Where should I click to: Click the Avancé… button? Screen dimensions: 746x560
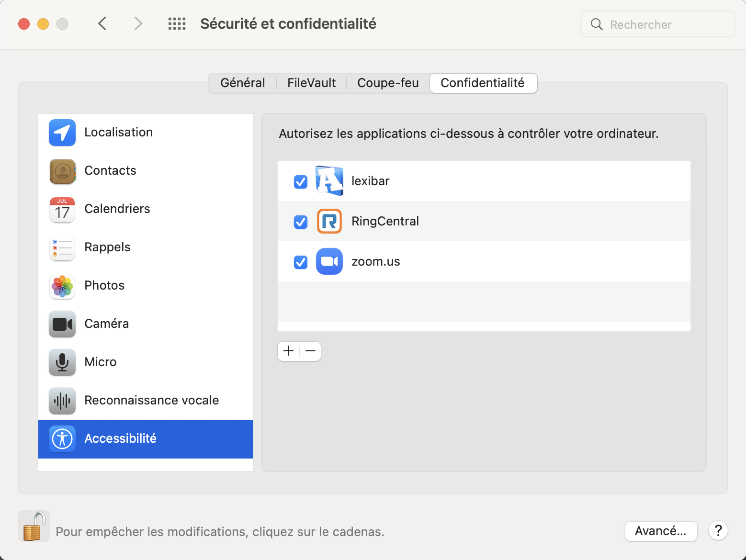[661, 531]
